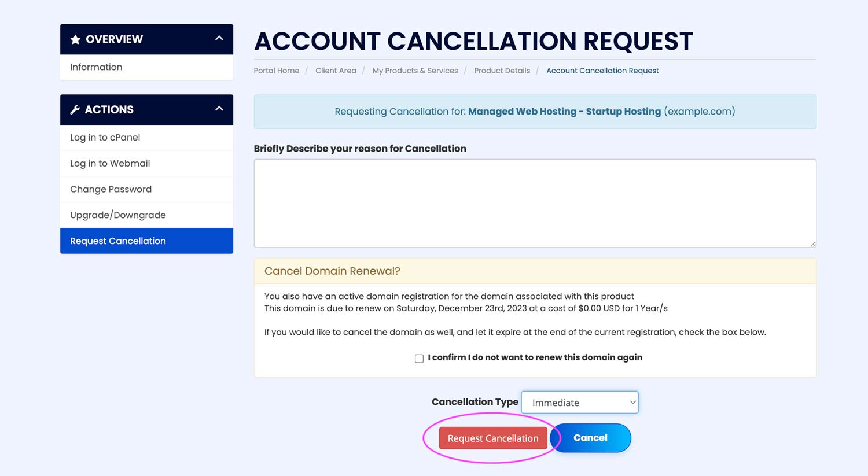Return to Product Details breadcrumb
Screen dimensions: 868x476
(502, 71)
